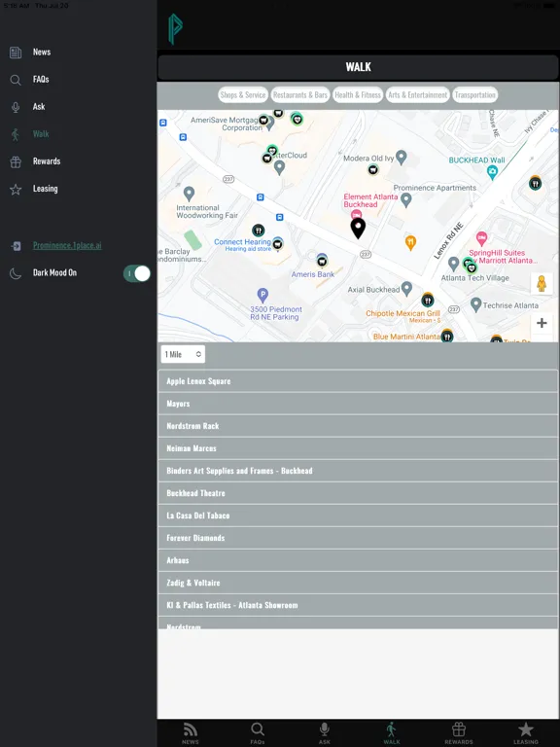
Task: Tap the FAQs search icon in bottom bar
Action: [257, 729]
